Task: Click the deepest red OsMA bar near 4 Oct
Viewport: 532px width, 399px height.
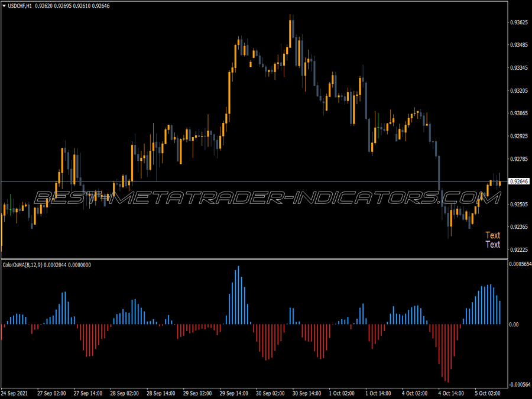Action: [448, 353]
